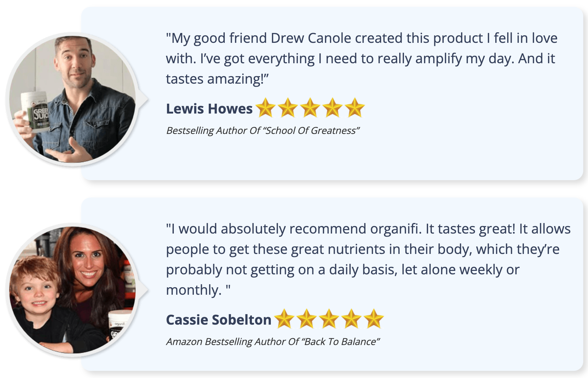This screenshot has height=378, width=588.
Task: Click the Cassie Sobelton name heading
Action: click(x=219, y=320)
